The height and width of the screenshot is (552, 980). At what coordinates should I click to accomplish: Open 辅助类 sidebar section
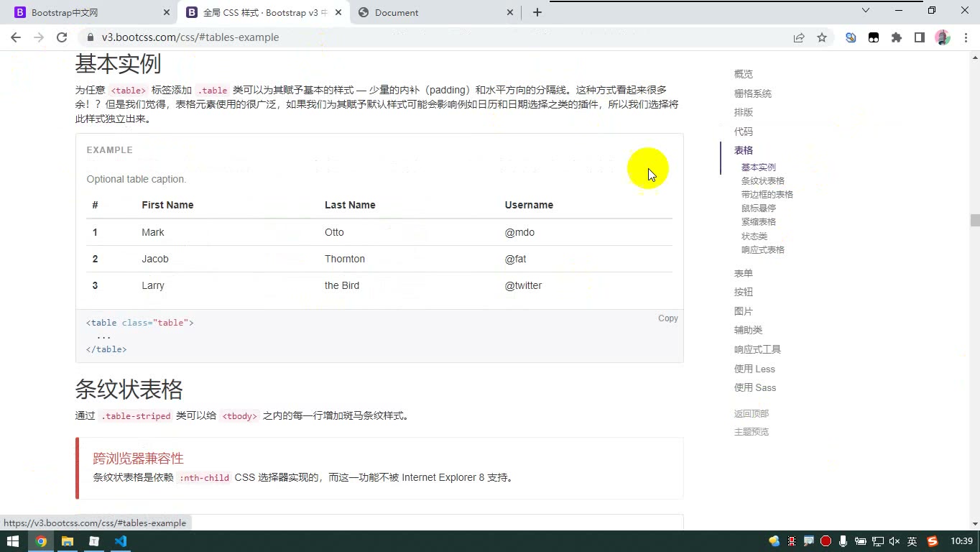pos(748,330)
